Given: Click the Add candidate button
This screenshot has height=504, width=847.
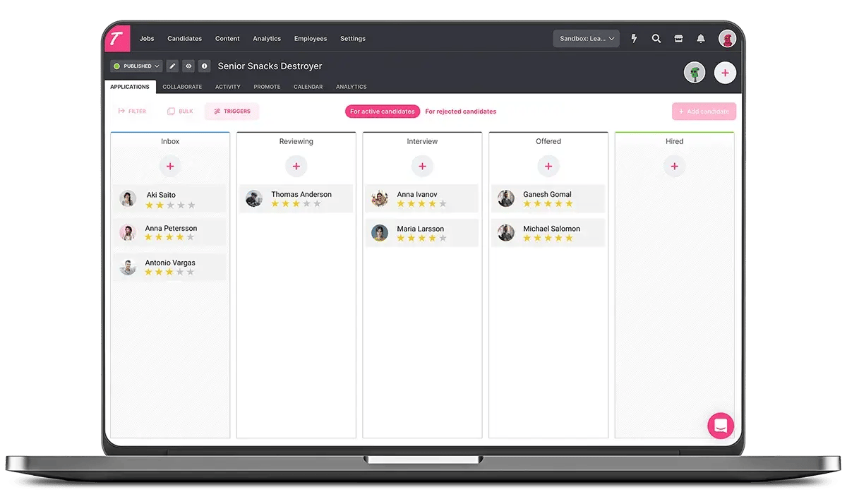Looking at the screenshot, I should pyautogui.click(x=704, y=112).
